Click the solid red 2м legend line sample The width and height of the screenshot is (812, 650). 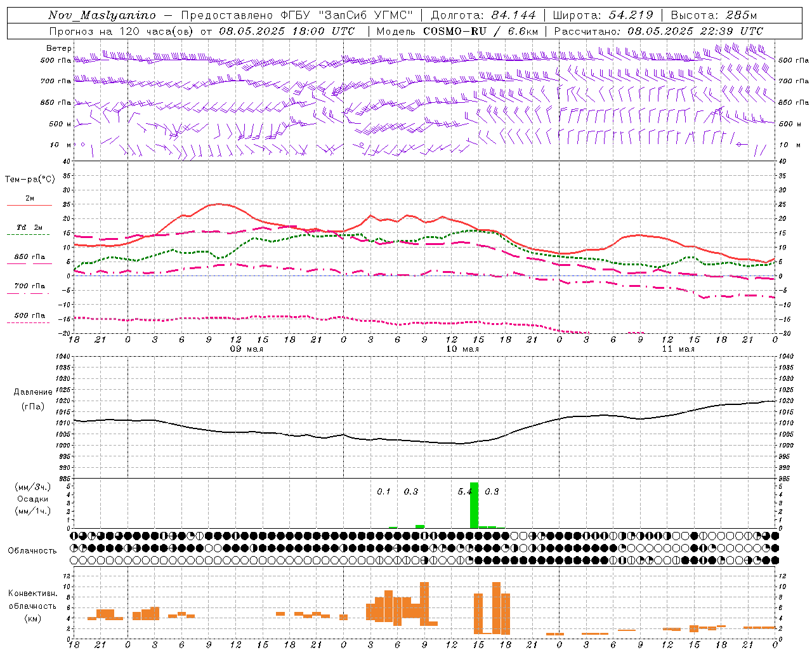point(29,205)
